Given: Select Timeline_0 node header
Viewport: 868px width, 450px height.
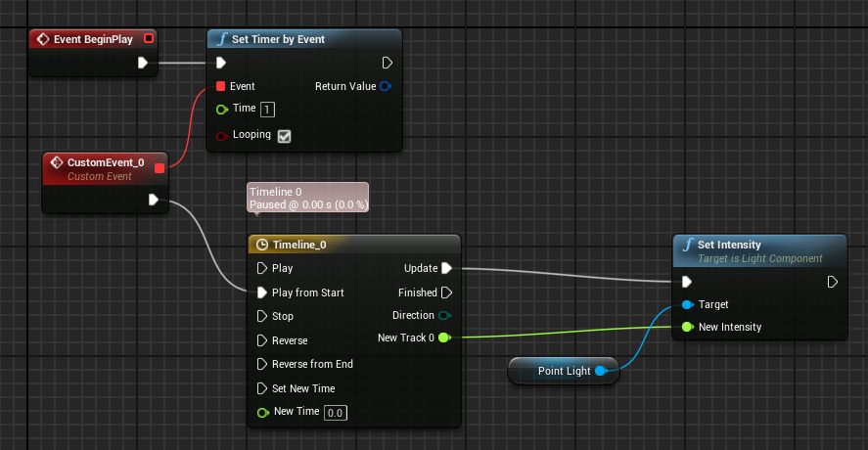Looking at the screenshot, I should point(354,245).
